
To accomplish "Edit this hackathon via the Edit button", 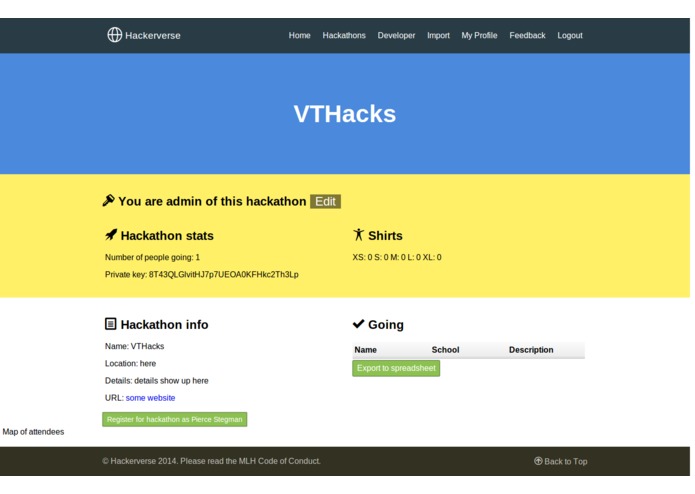I will pos(325,202).
